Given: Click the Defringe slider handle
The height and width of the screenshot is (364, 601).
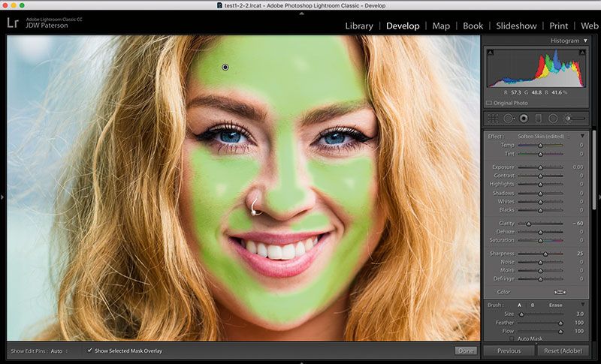Looking at the screenshot, I should coord(540,279).
